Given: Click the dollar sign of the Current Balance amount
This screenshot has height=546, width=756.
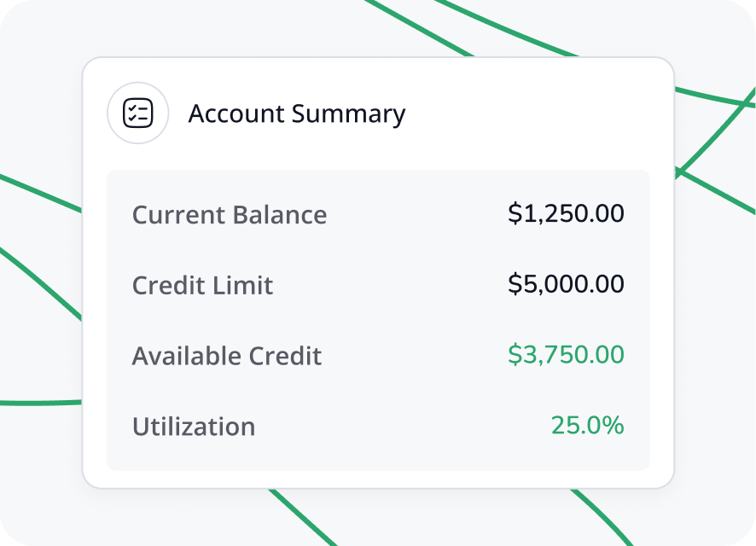Looking at the screenshot, I should (x=514, y=213).
